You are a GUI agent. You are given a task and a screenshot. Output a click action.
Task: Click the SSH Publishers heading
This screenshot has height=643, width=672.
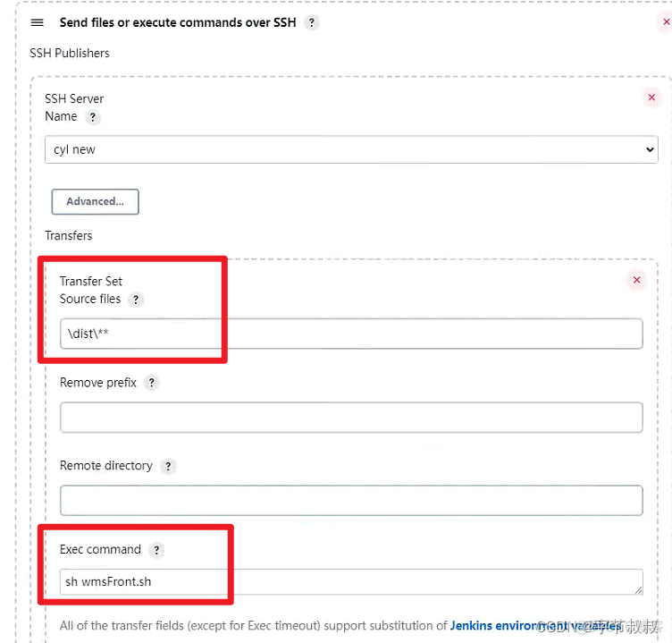point(70,53)
